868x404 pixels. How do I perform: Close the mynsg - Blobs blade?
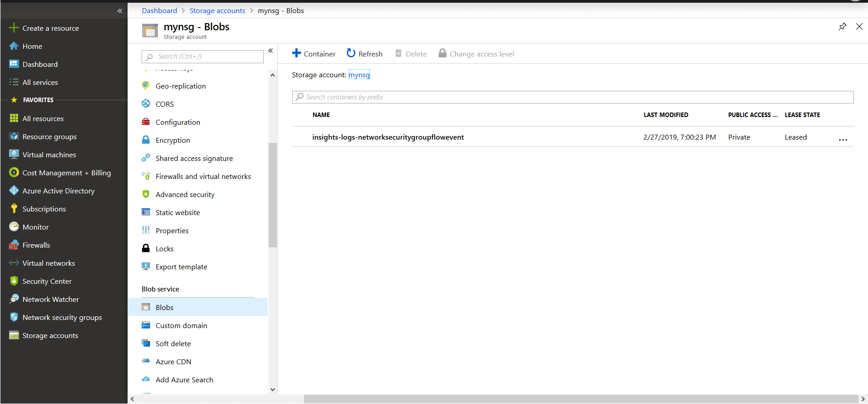[859, 27]
